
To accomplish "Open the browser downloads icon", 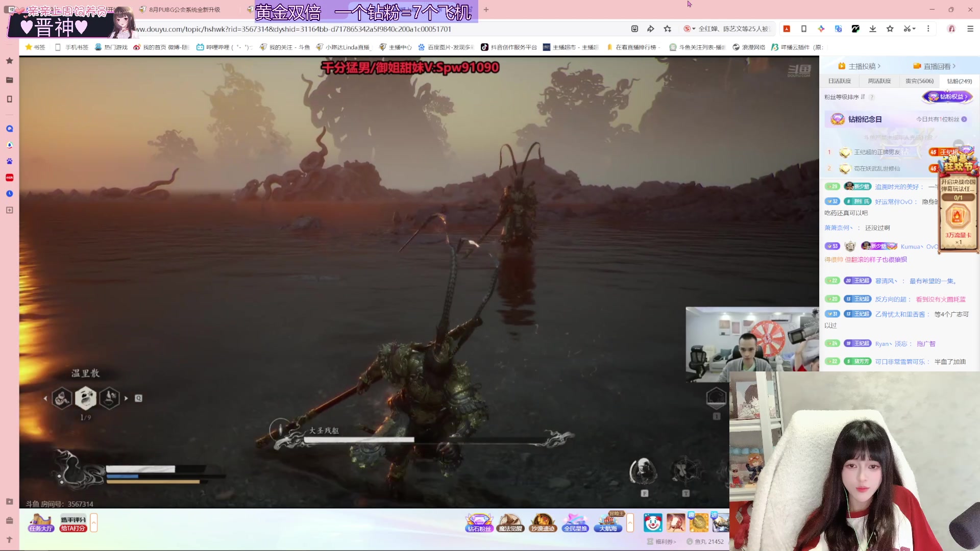I will click(873, 29).
